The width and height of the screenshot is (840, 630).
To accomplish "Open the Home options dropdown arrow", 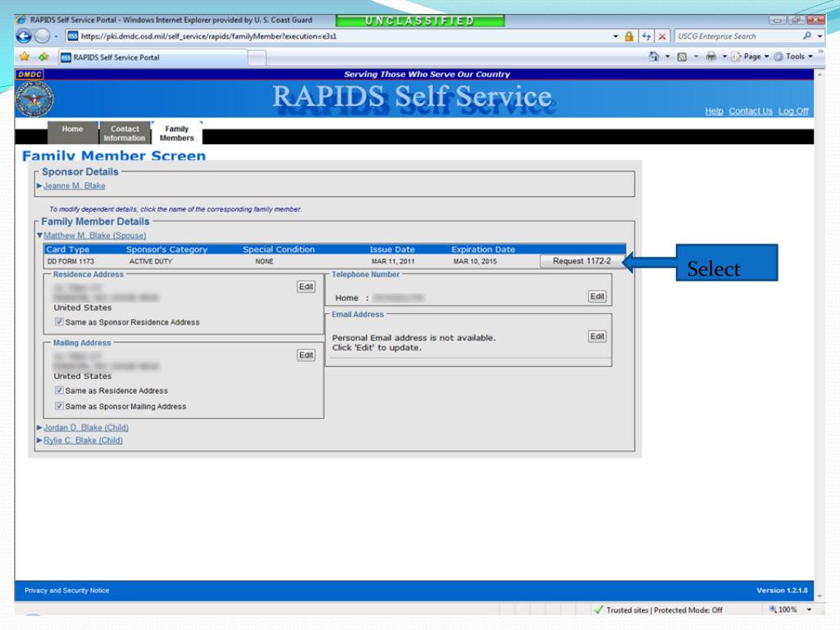I will click(668, 57).
